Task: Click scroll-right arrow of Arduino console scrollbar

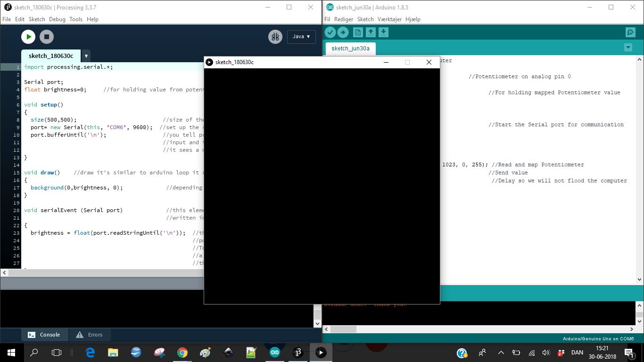Action: (x=632, y=329)
